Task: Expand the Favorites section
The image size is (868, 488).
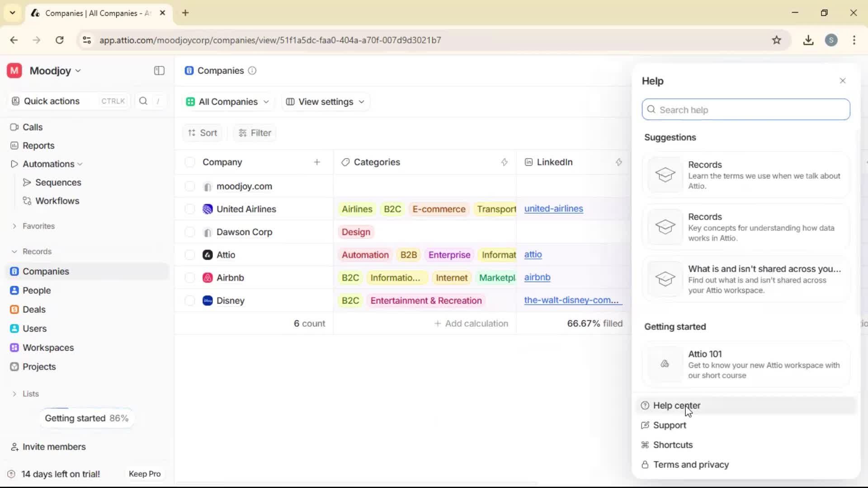Action: pos(38,226)
